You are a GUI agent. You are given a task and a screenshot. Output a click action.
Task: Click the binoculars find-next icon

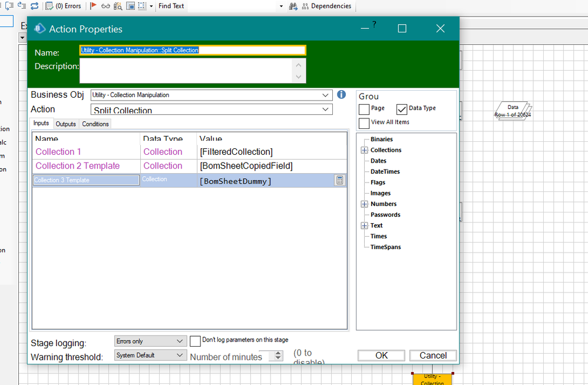tap(293, 6)
